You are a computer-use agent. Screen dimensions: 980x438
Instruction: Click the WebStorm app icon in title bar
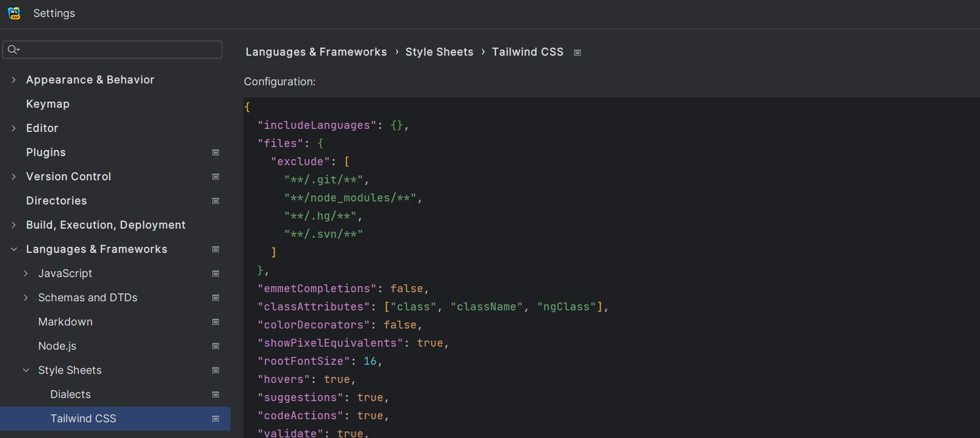pos(14,13)
